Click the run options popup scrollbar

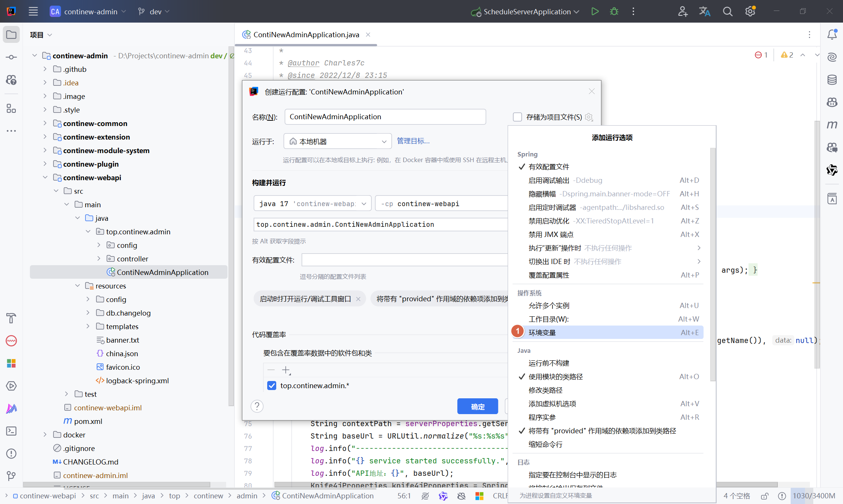[x=712, y=264]
